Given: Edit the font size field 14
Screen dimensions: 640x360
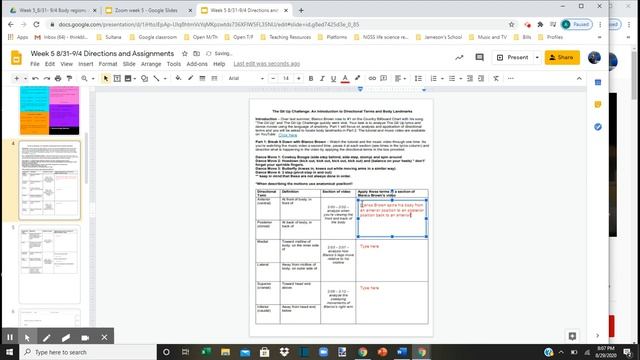Looking at the screenshot, I should [x=286, y=78].
